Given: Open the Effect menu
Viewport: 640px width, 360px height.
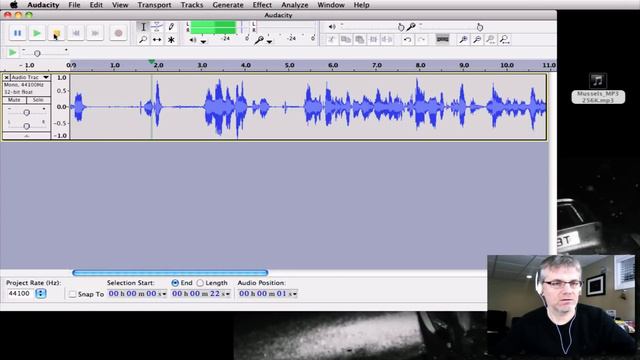Looking at the screenshot, I should click(262, 5).
